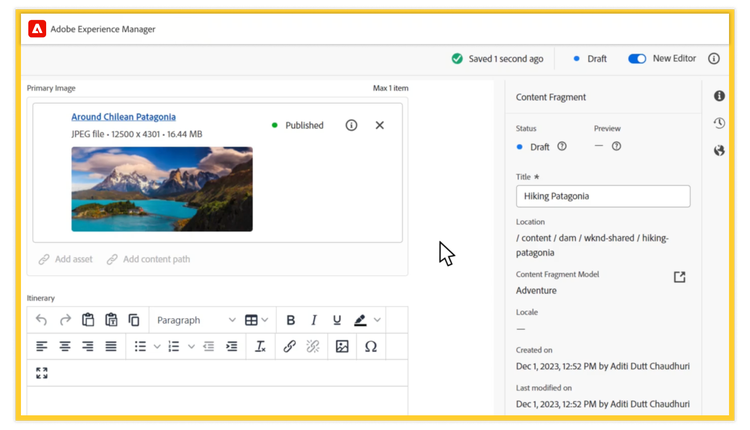This screenshot has height=430, width=750.
Task: Open the version history side panel
Action: tap(719, 123)
